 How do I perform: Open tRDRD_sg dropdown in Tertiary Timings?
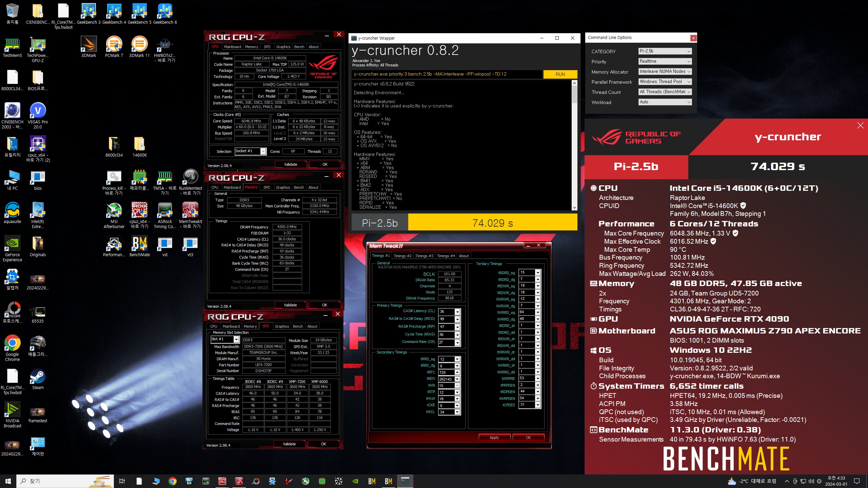tap(538, 272)
